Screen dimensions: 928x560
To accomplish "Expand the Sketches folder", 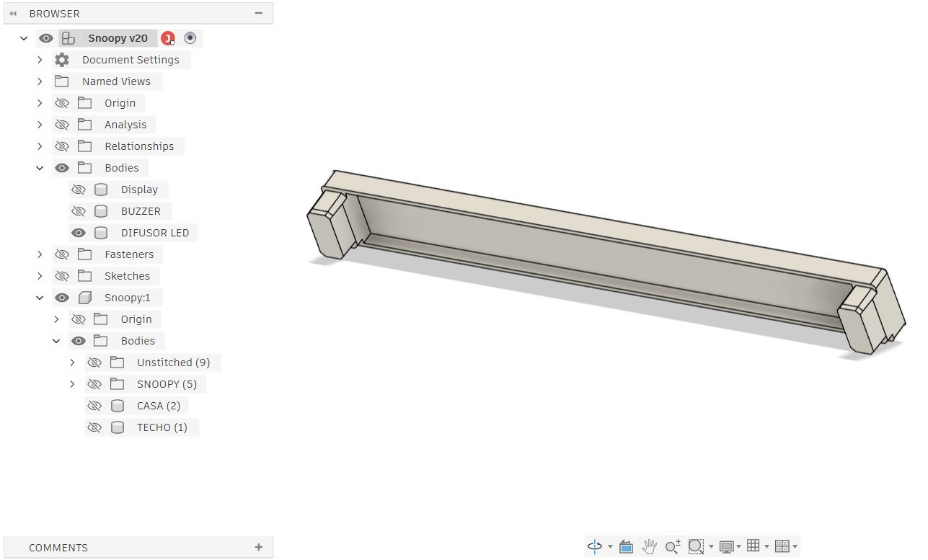I will tap(40, 276).
